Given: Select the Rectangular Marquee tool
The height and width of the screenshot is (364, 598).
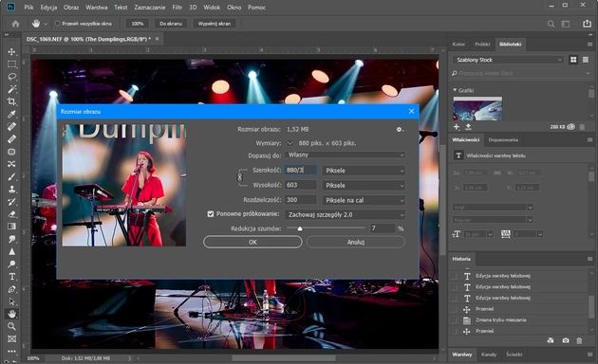Looking at the screenshot, I should pyautogui.click(x=11, y=64).
